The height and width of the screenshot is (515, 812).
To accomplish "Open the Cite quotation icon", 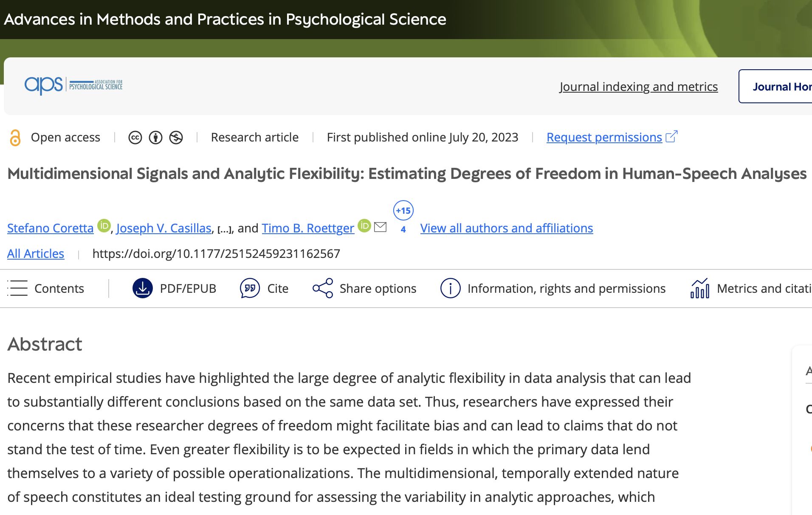I will (x=250, y=289).
